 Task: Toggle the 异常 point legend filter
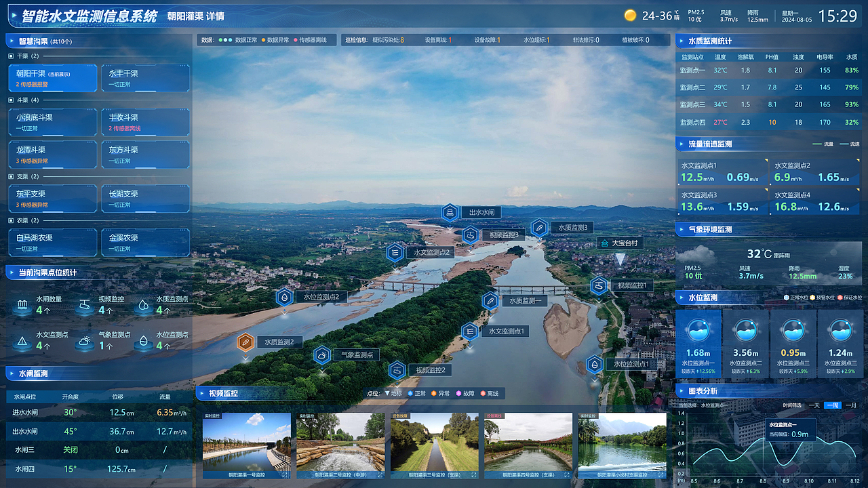point(441,393)
